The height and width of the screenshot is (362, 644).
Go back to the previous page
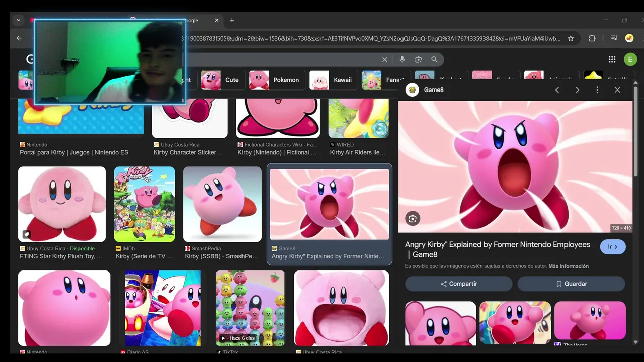pyautogui.click(x=19, y=38)
